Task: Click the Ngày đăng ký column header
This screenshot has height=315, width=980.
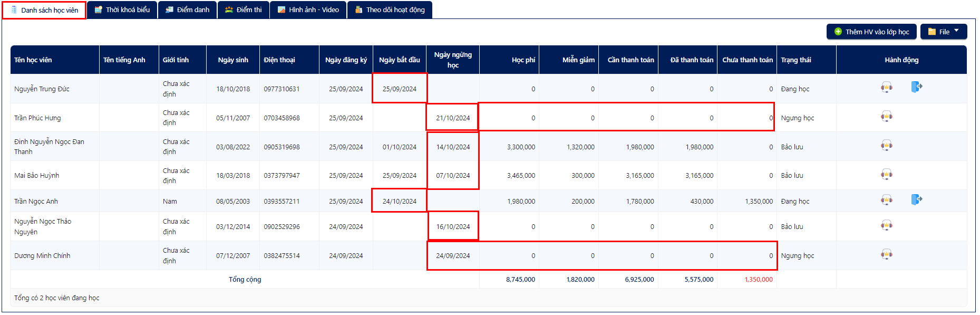Action: click(x=346, y=60)
